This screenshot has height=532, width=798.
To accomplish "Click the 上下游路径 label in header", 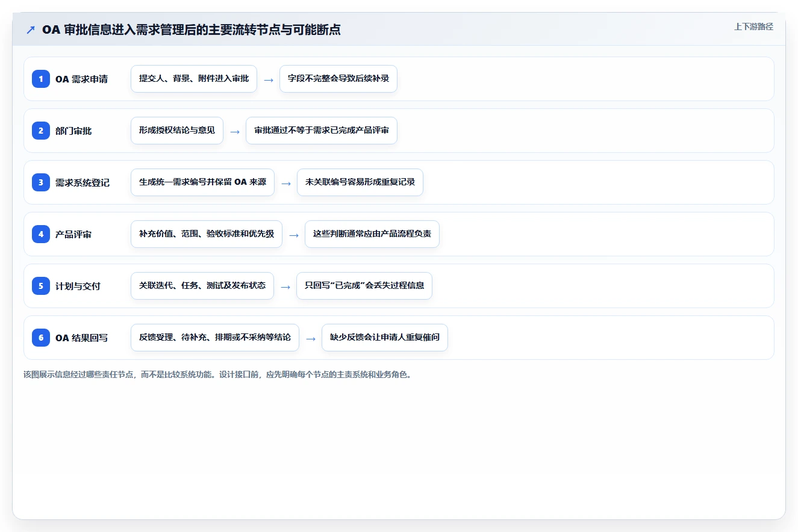I will coord(753,27).
